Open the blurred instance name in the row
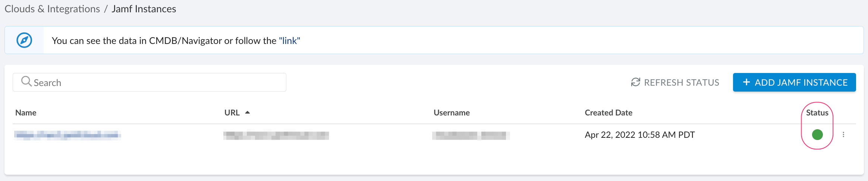 (x=67, y=135)
